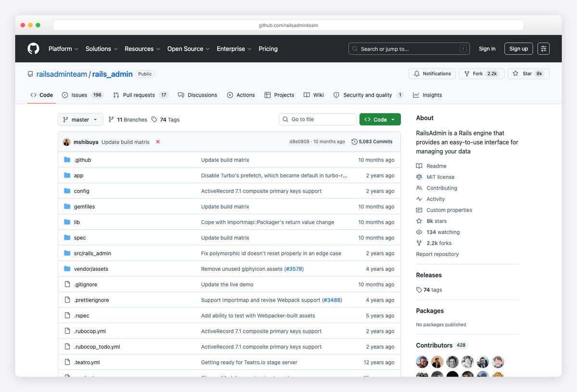Click the Sign up button

click(x=518, y=49)
